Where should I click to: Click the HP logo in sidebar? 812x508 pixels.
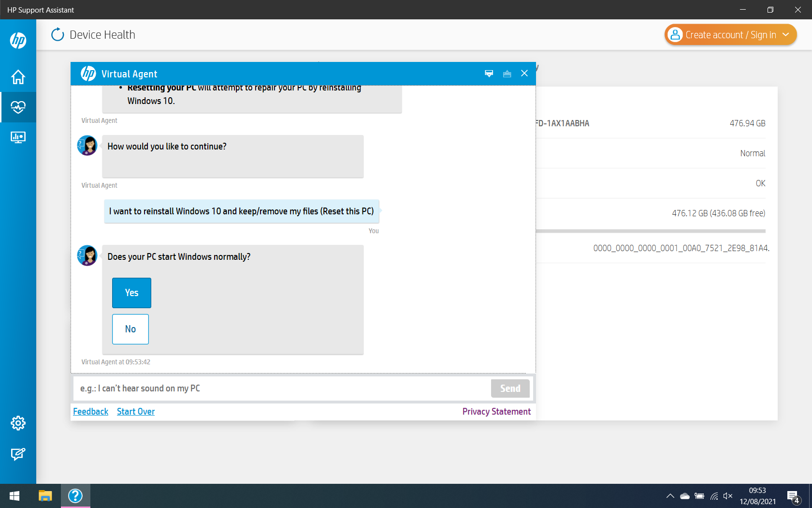(18, 41)
